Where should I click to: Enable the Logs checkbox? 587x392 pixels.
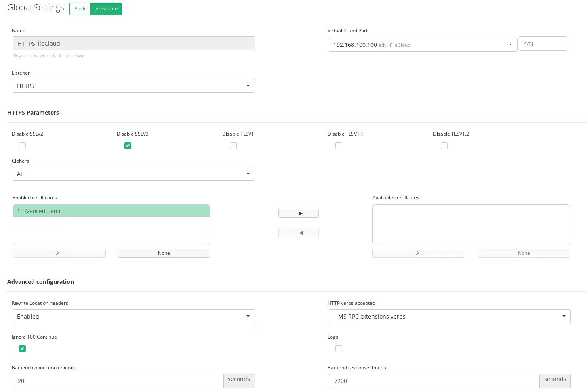(339, 349)
